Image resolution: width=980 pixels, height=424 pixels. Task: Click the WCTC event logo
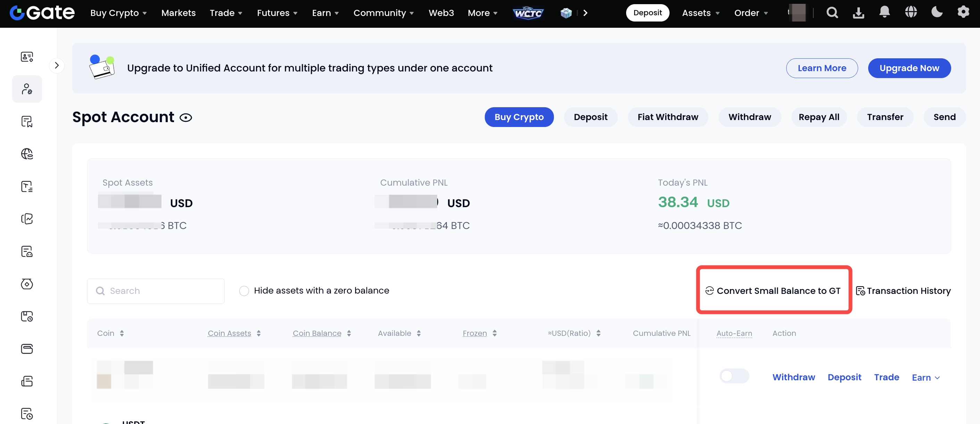tap(528, 13)
